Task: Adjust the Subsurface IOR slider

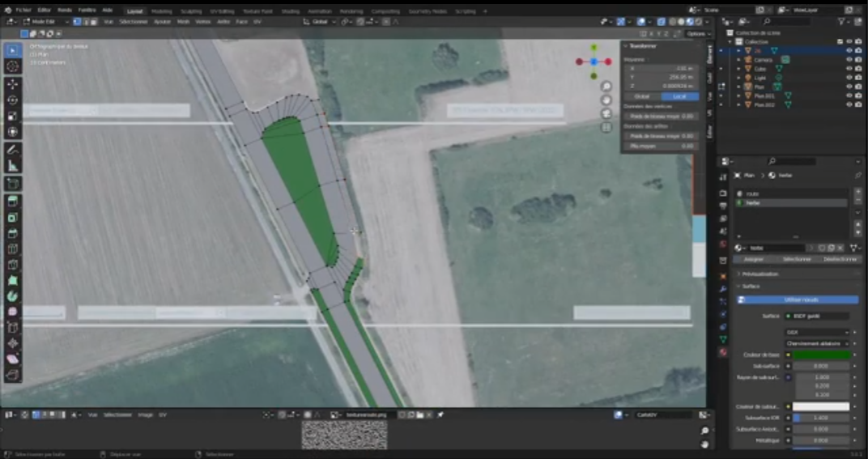Action: point(821,418)
